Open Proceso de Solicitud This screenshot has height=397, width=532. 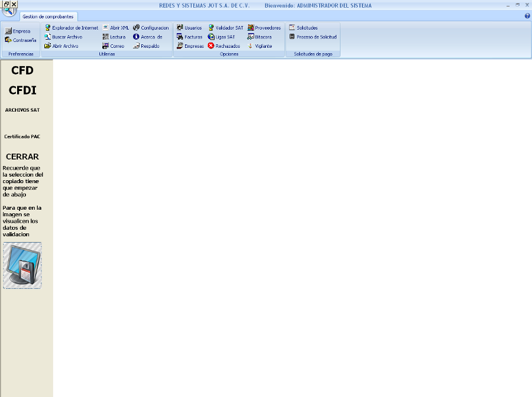click(x=313, y=37)
